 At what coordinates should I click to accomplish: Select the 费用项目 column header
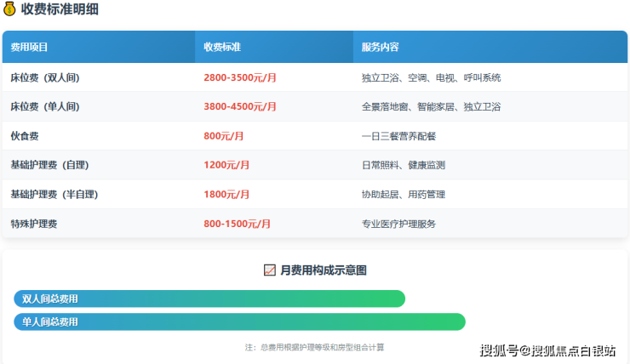coord(30,48)
